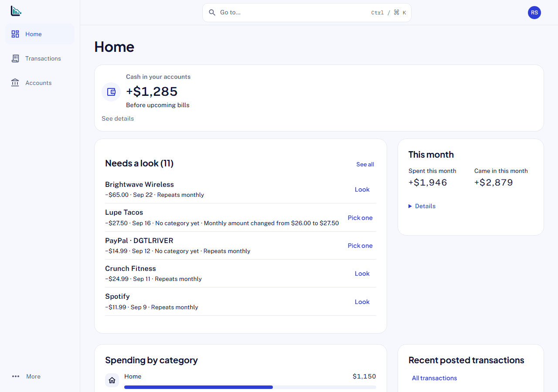The height and width of the screenshot is (392, 558).
Task: Click the Home category house icon
Action: (x=112, y=380)
